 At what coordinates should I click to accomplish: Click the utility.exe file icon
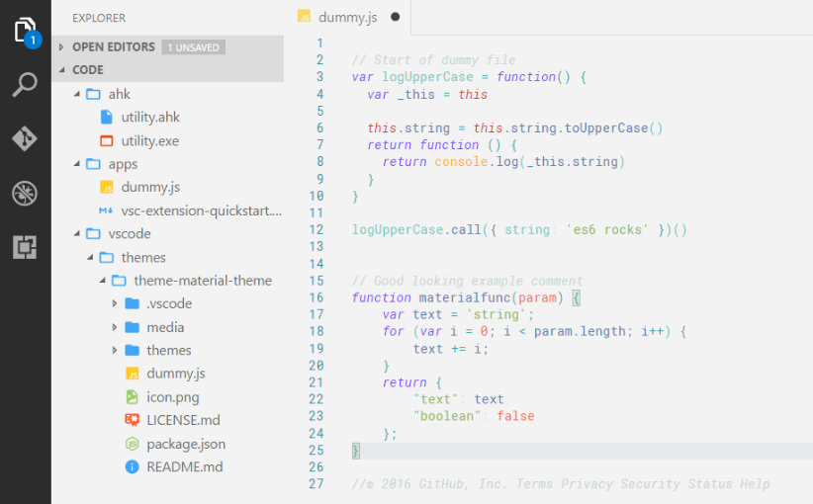pos(106,141)
